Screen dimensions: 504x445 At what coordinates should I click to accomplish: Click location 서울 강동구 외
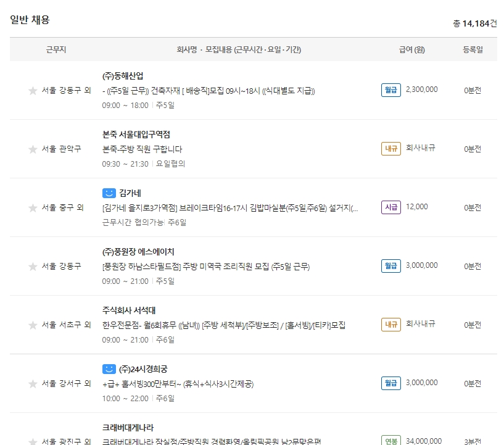(x=66, y=90)
